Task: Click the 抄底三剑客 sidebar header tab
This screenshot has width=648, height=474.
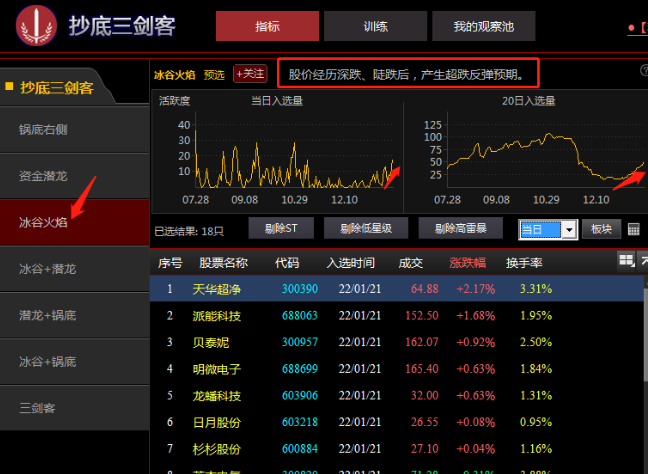Action: point(56,87)
